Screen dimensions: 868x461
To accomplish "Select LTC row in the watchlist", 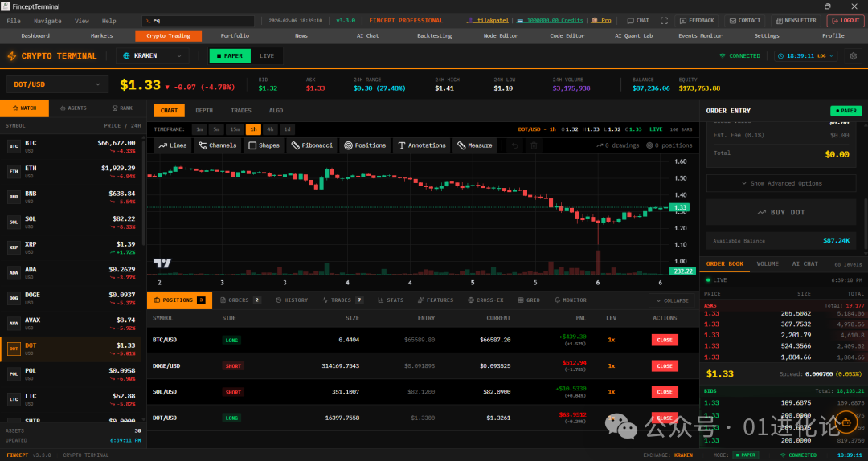I will [x=72, y=400].
